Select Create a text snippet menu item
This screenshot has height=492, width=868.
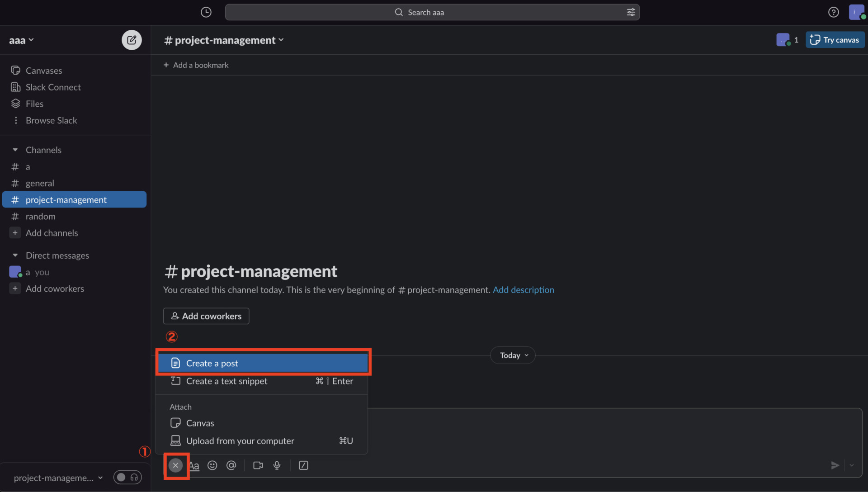tap(226, 381)
